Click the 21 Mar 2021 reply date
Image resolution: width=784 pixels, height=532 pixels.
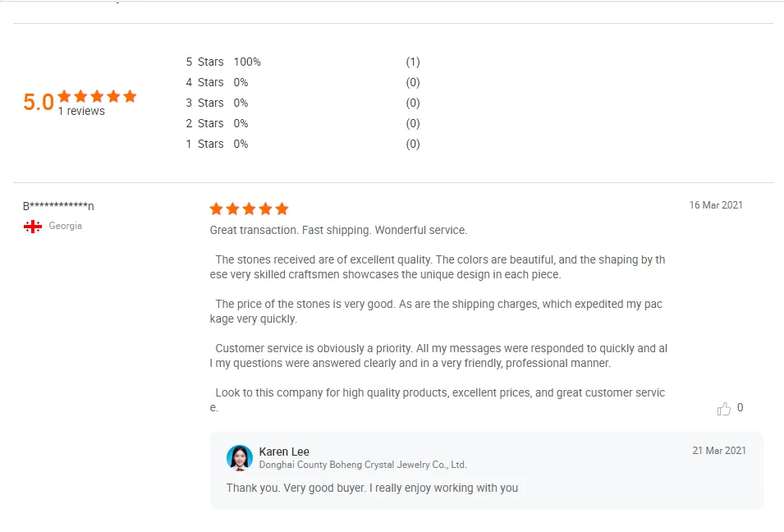[719, 451]
